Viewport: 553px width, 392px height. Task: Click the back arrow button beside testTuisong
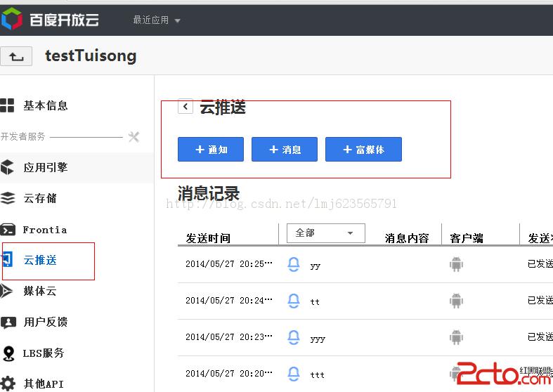coord(16,56)
